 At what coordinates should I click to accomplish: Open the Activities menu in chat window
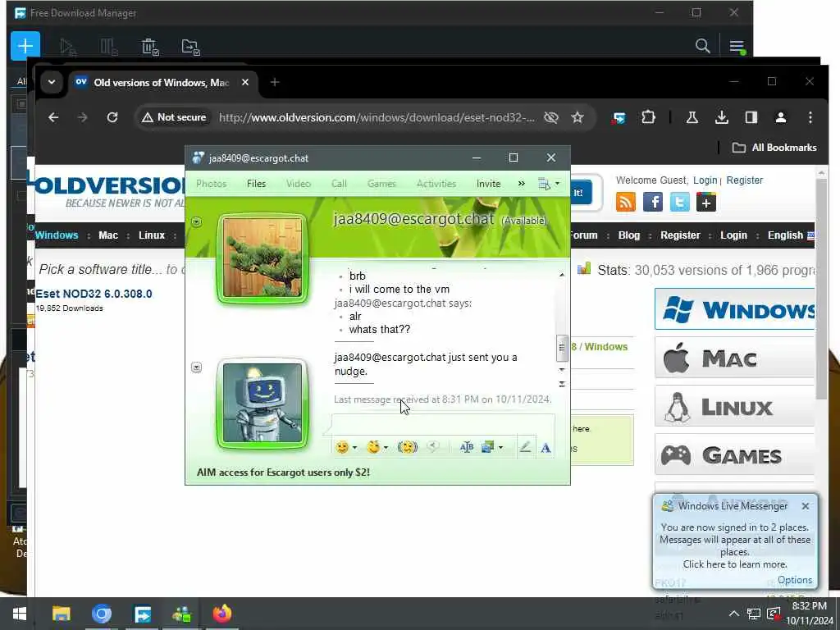click(436, 184)
